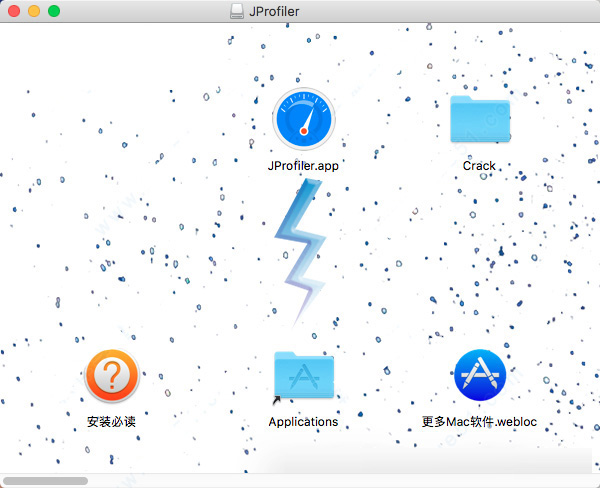Image resolution: width=600 pixels, height=488 pixels.
Task: Click the 更多Mac软件.webloc name label
Action: (x=479, y=421)
